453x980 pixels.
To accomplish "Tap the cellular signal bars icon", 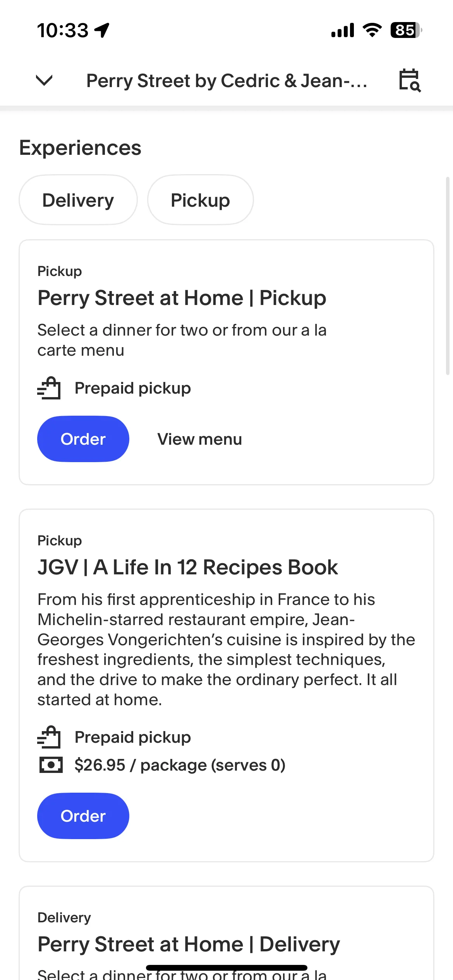I will [x=343, y=30].
